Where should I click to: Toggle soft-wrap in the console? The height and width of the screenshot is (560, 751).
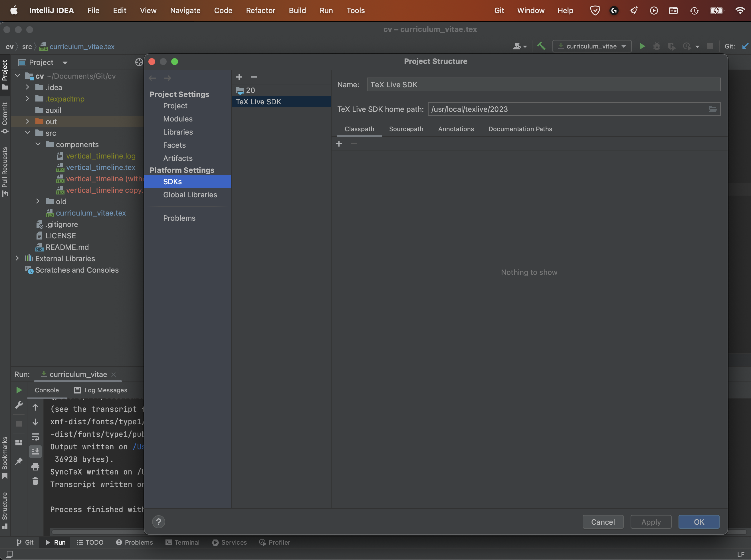(36, 437)
